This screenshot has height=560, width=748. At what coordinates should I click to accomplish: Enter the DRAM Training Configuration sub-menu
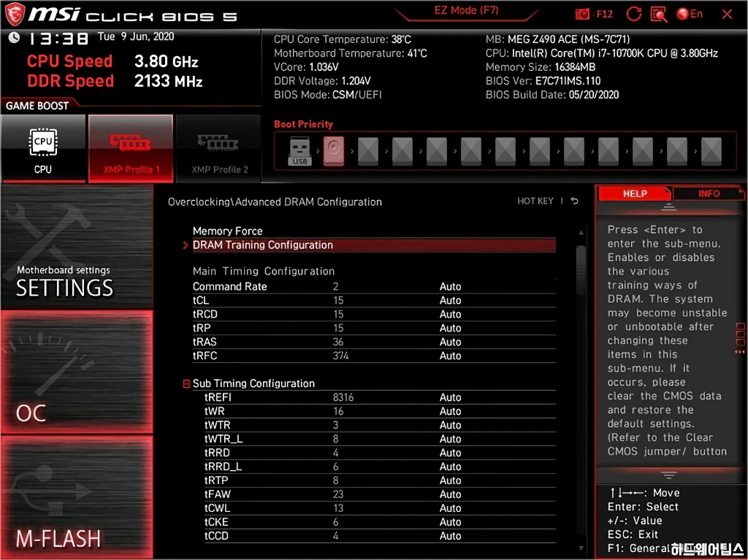[x=373, y=245]
